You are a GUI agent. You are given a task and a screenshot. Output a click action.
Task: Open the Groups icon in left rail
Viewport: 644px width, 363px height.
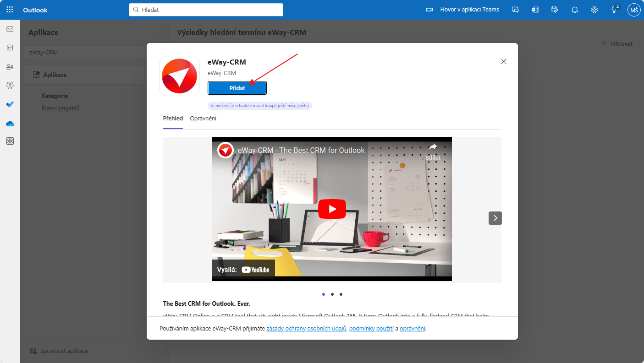10,85
